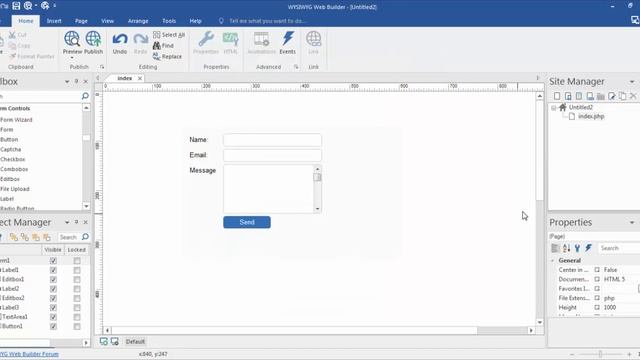Collapse the General properties section

[553, 260]
